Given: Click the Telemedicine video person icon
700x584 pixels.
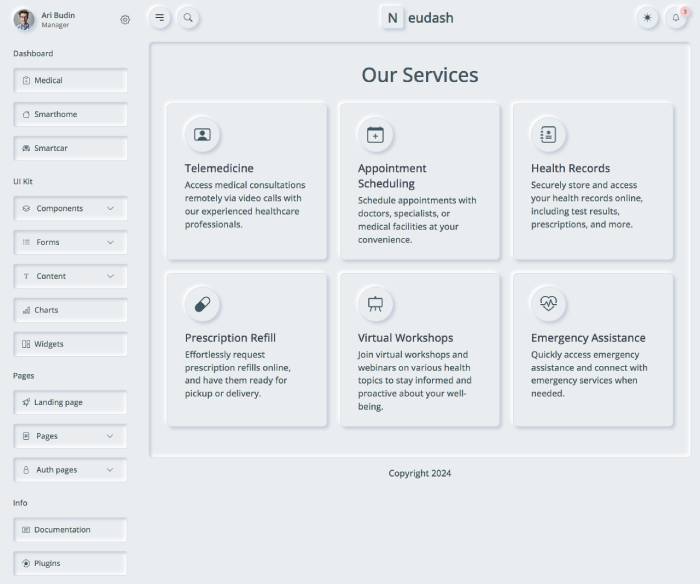Looking at the screenshot, I should coord(202,134).
